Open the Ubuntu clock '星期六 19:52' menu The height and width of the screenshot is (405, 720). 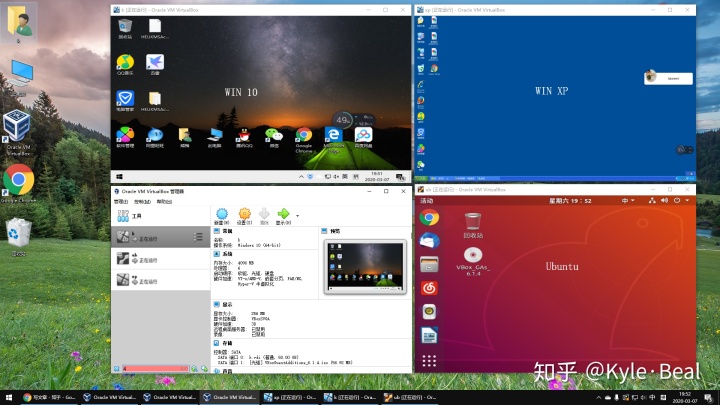tap(570, 201)
